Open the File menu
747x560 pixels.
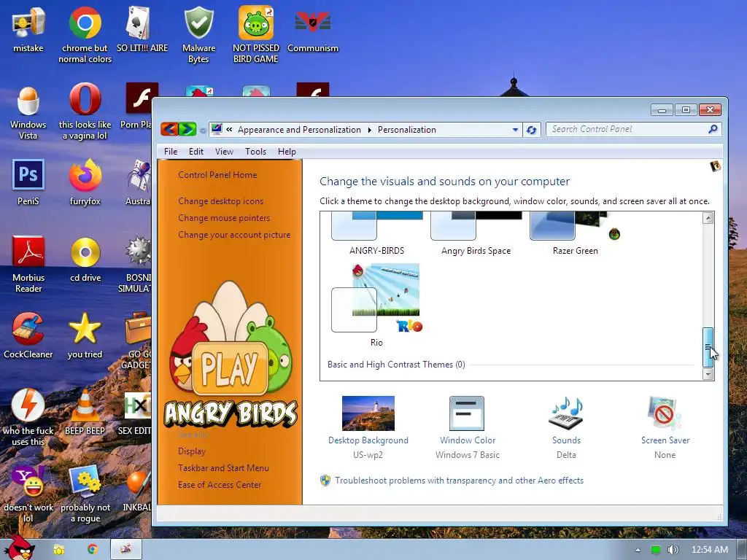pyautogui.click(x=171, y=152)
